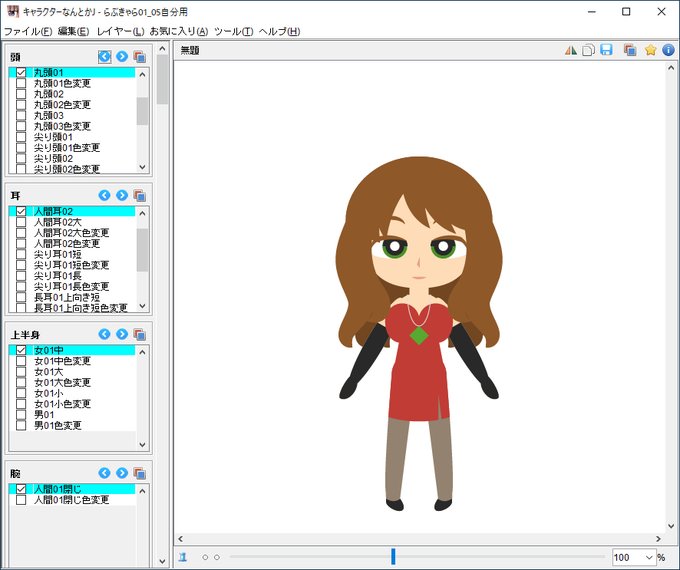Click next arrow in 上半身 panel header
The image size is (680, 570).
[x=122, y=334]
